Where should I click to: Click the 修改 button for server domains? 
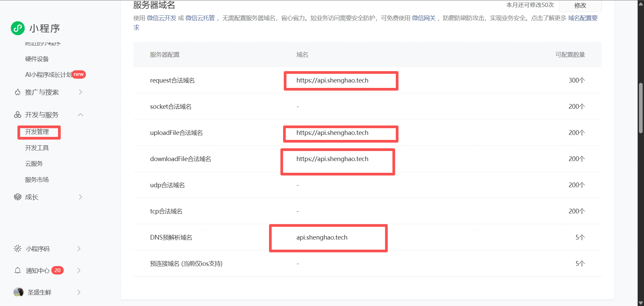pos(580,5)
